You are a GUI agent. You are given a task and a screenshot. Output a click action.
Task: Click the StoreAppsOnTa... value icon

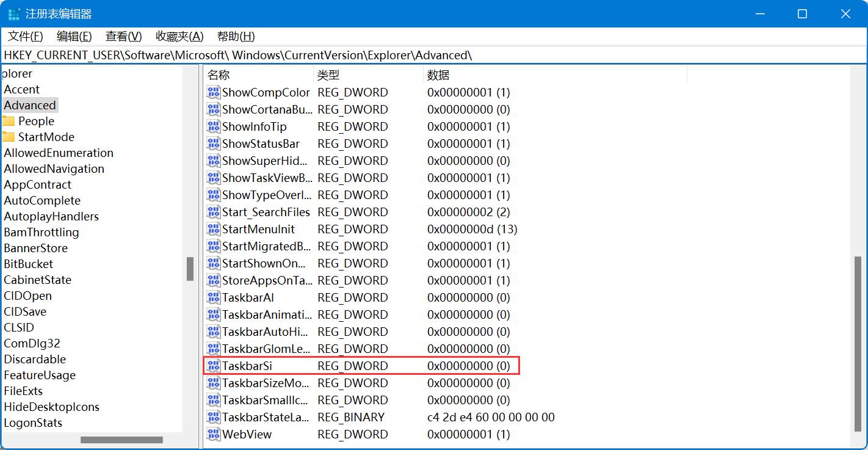(x=213, y=280)
